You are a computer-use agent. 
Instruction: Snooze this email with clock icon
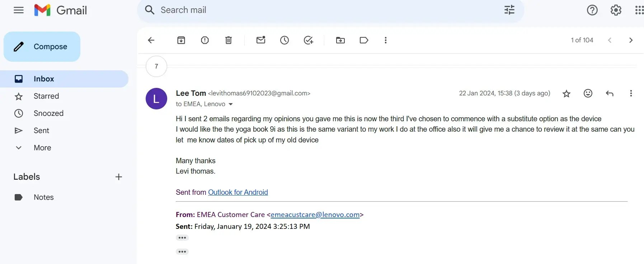[285, 40]
